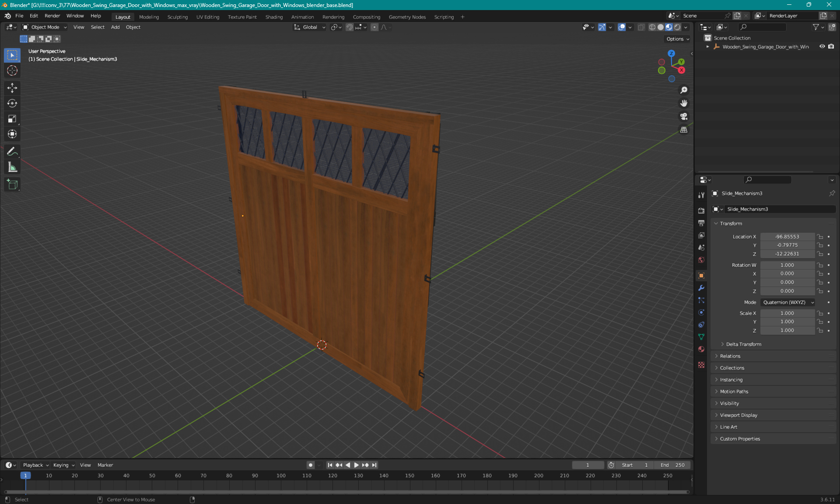
Task: Select the Move tool
Action: click(x=12, y=88)
